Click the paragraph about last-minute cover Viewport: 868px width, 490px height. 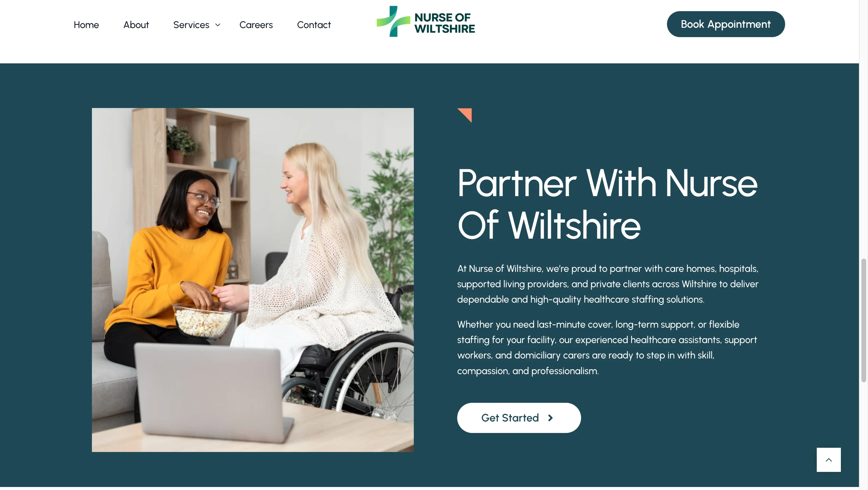coord(607,347)
